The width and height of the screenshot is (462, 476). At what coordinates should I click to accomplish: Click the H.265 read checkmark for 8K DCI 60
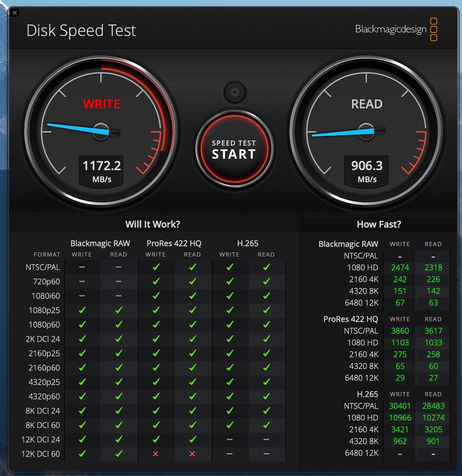click(266, 425)
